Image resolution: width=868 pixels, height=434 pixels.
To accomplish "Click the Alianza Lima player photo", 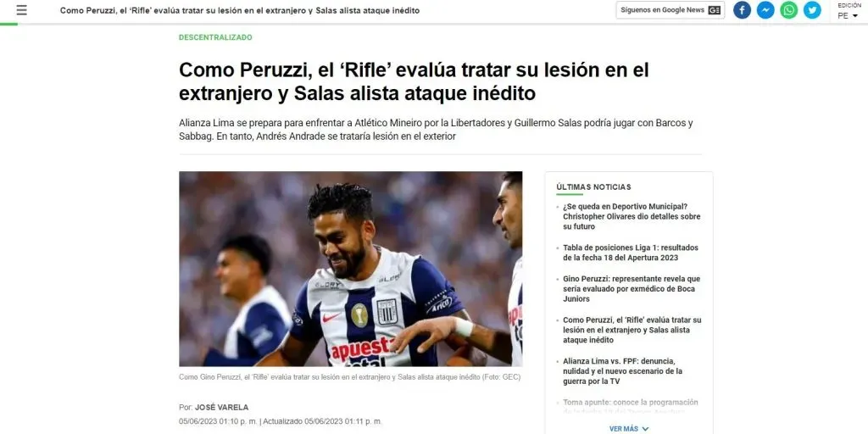I will [x=350, y=269].
